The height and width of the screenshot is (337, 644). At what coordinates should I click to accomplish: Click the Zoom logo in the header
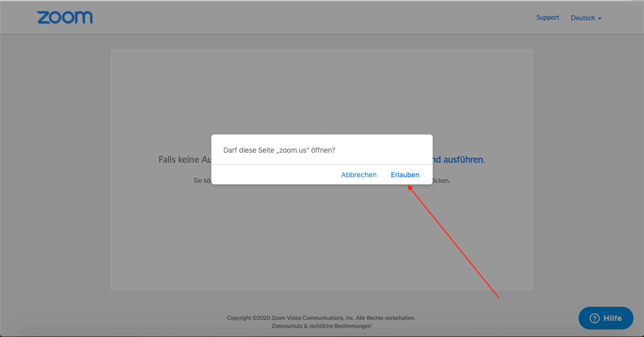[x=65, y=18]
